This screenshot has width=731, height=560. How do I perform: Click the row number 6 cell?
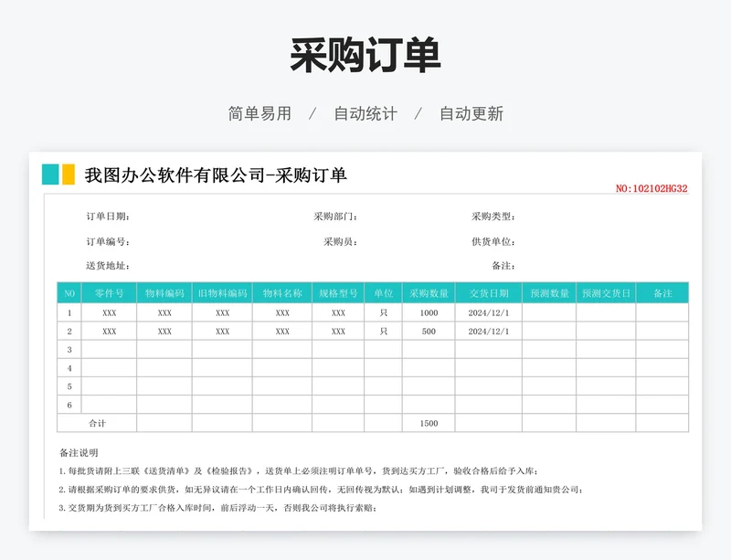click(69, 405)
